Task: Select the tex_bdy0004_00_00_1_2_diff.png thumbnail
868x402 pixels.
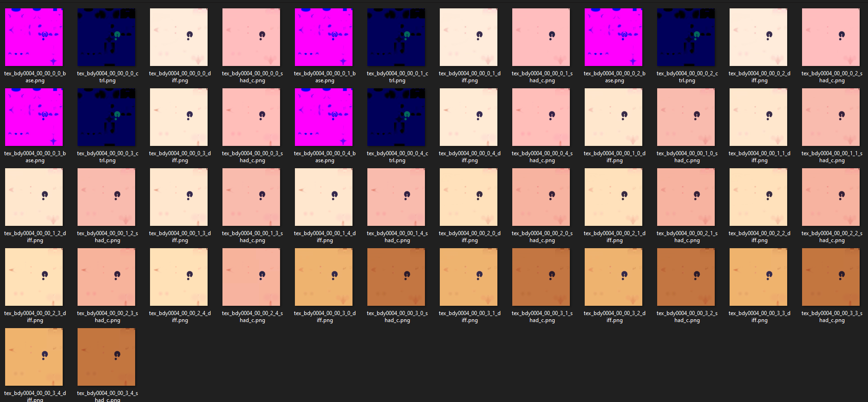Action: [x=34, y=197]
